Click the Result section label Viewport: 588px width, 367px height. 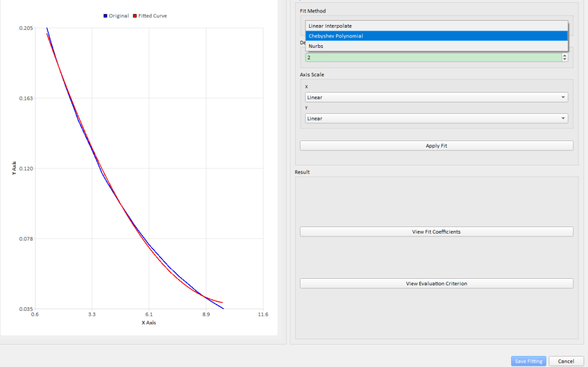(x=302, y=172)
